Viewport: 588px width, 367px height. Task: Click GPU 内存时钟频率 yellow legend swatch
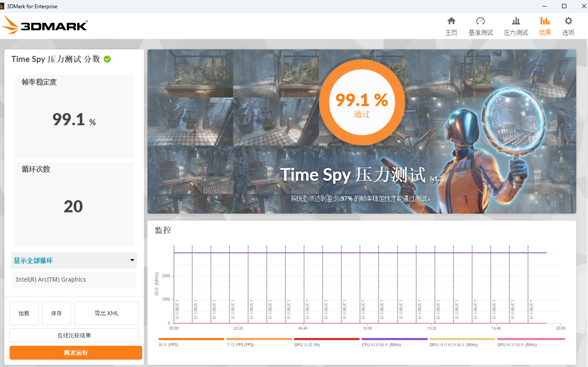pyautogui.click(x=462, y=339)
